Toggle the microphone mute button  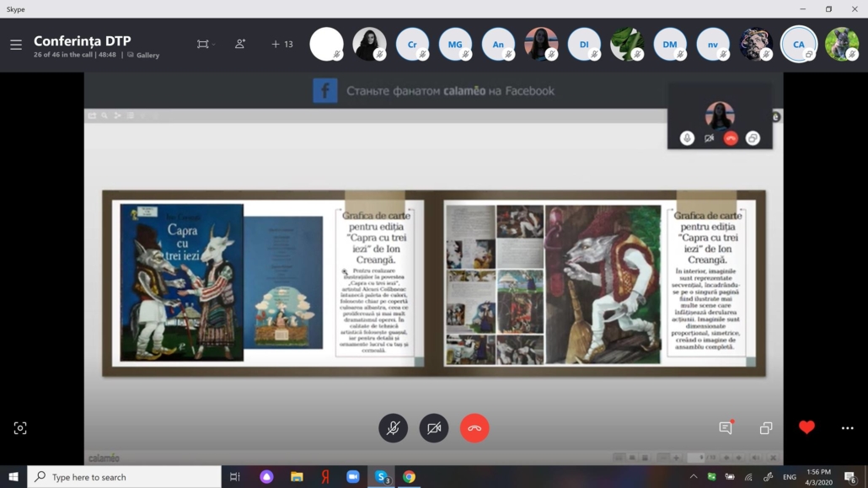coord(393,428)
